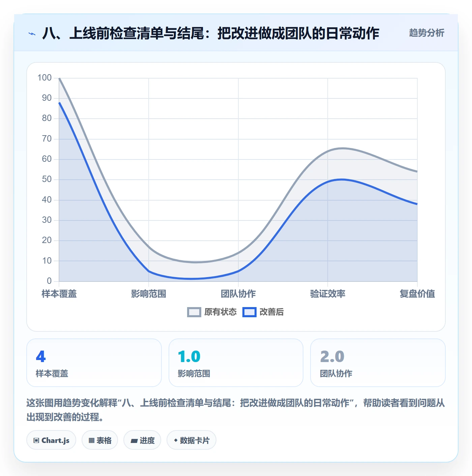Open the 团队协作 stat card showing 2.0

[x=378, y=363]
